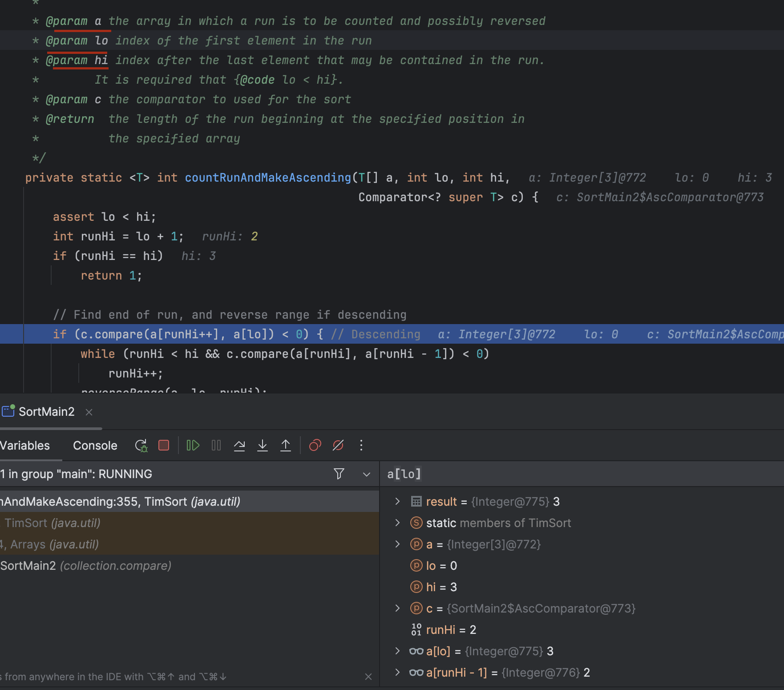784x690 pixels.
Task: Select the second TimSort stack frame
Action: coord(190,523)
